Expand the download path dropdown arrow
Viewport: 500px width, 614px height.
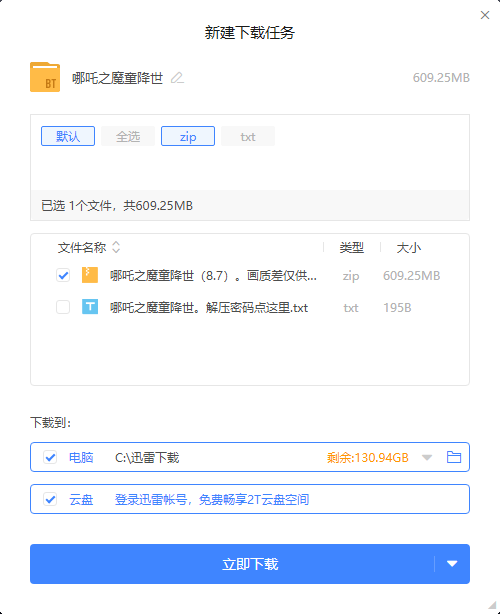pyautogui.click(x=427, y=457)
